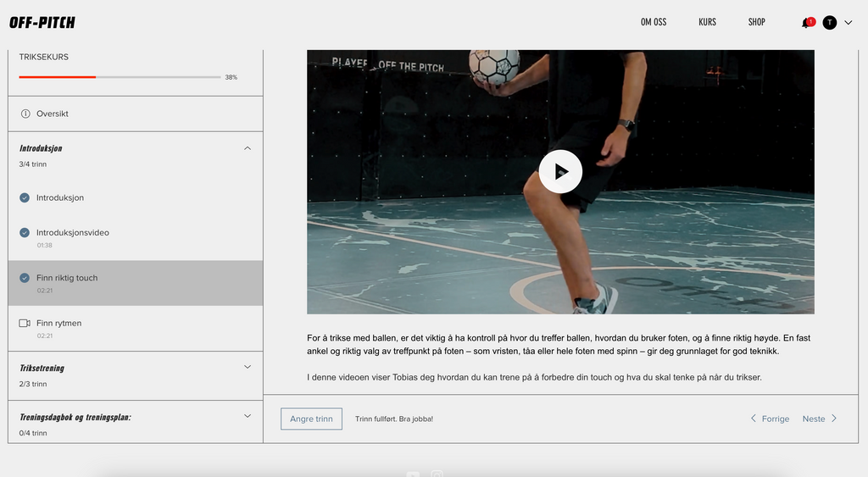Open the Finn rytmen step
The image size is (868, 477).
[135, 328]
